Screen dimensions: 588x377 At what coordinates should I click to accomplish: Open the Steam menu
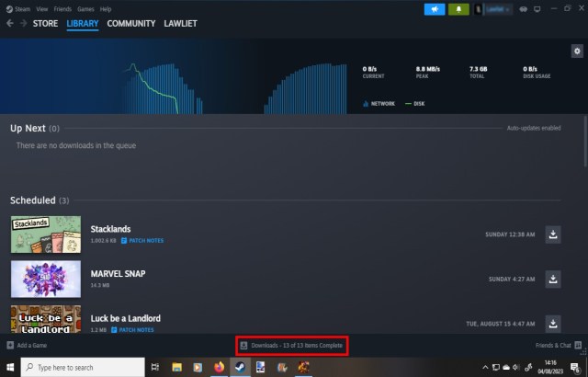coord(20,8)
